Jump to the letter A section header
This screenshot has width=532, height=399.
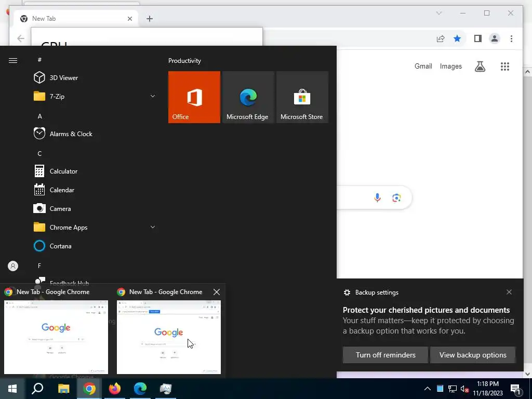click(39, 116)
